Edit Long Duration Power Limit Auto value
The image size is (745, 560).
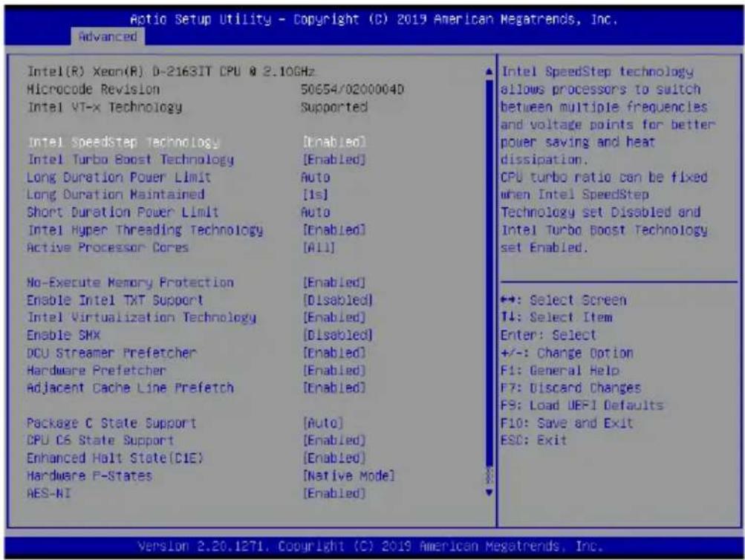coord(316,178)
